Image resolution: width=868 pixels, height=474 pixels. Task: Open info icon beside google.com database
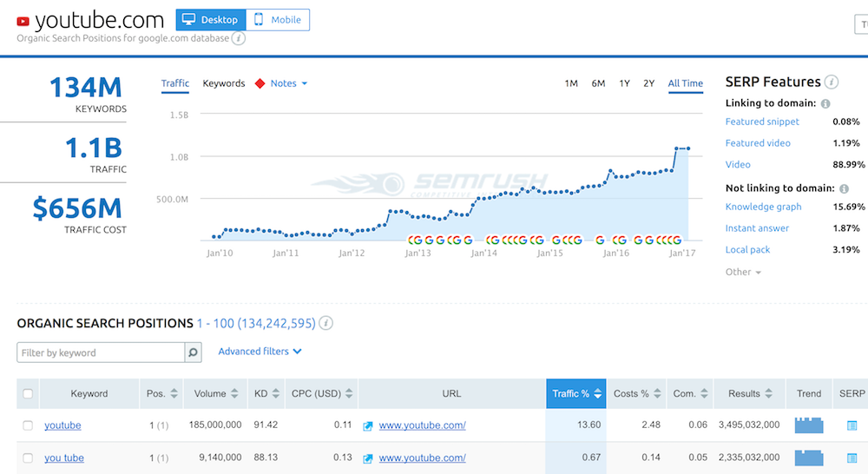click(x=238, y=38)
